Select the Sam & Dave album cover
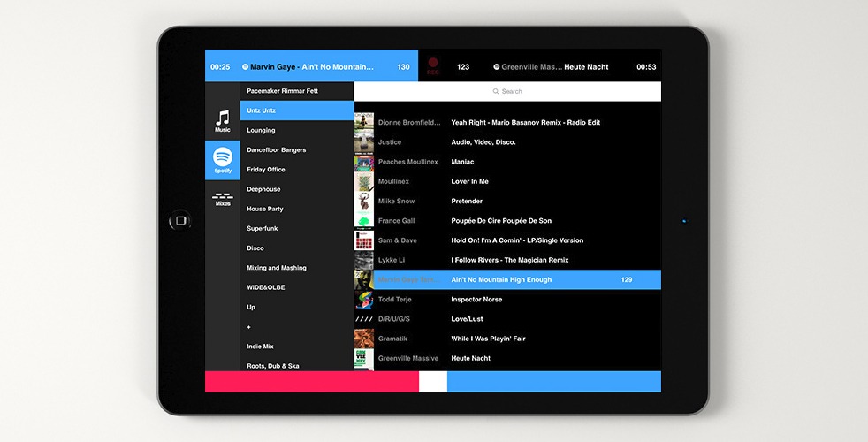This screenshot has height=442, width=868. 363,240
